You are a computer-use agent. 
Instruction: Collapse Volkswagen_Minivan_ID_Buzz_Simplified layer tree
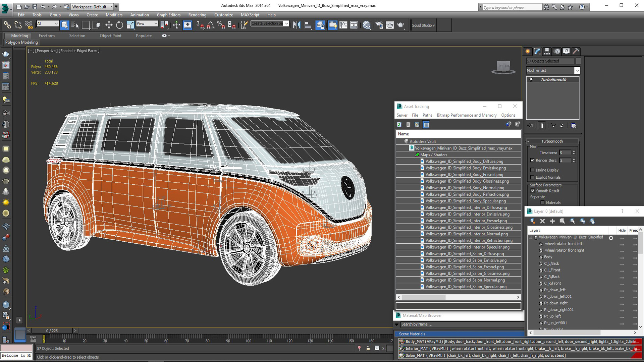pyautogui.click(x=530, y=237)
